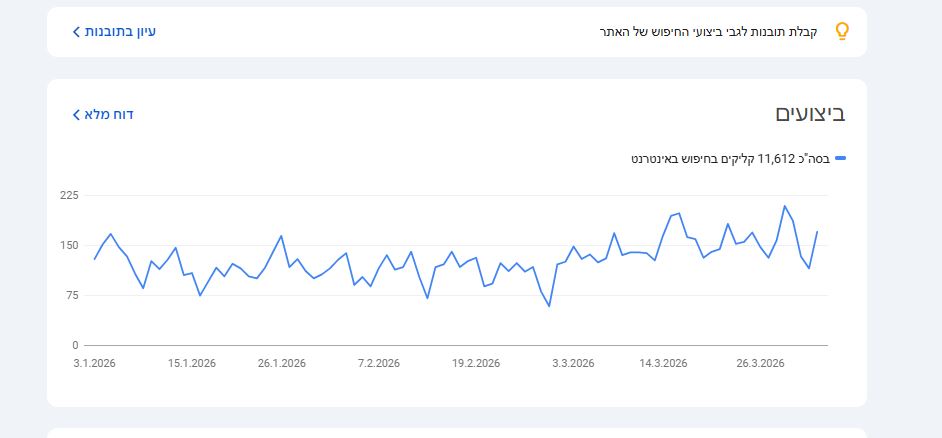Screen dimensions: 942x438
Task: Click the chevron beside עיון בתובנות
Action: [77, 32]
